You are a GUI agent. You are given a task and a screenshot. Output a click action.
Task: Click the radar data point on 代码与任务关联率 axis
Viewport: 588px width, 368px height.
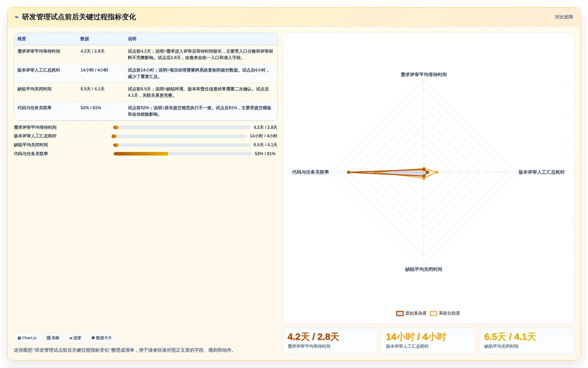349,172
